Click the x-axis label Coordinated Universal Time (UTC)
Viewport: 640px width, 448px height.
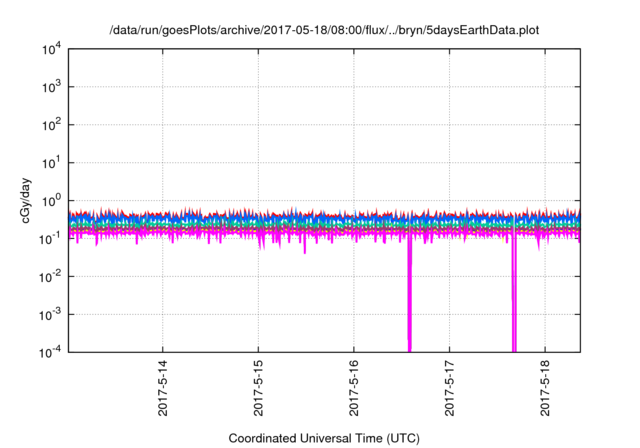pyautogui.click(x=324, y=438)
